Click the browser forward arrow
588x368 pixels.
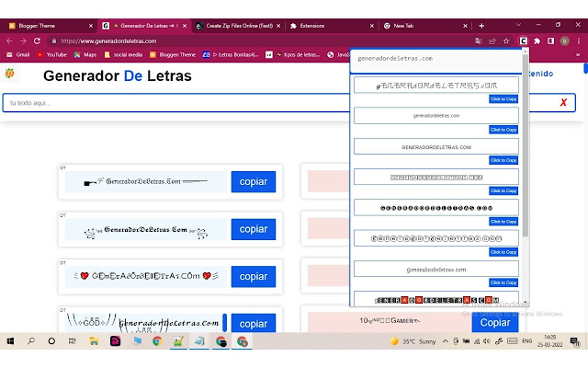point(23,40)
